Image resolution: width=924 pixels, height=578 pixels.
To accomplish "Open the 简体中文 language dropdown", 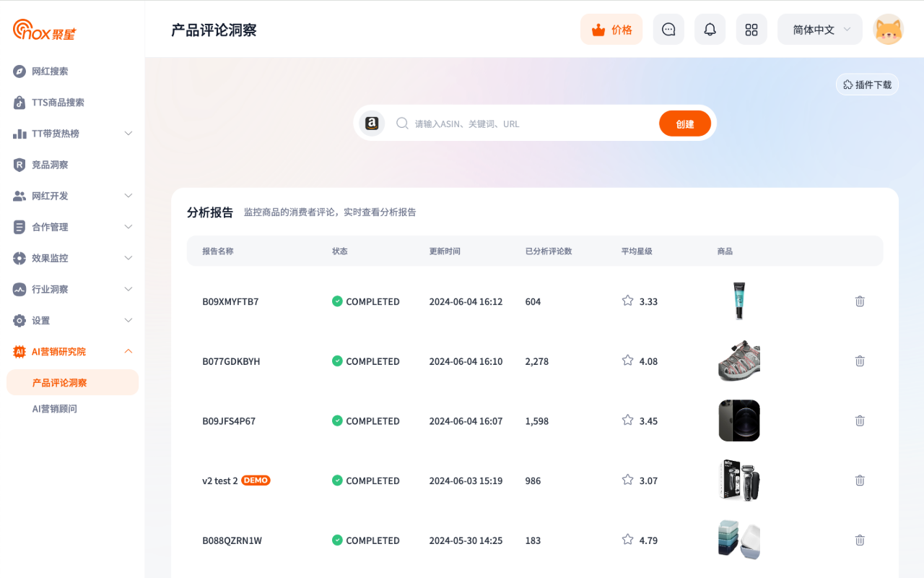I will click(x=819, y=29).
